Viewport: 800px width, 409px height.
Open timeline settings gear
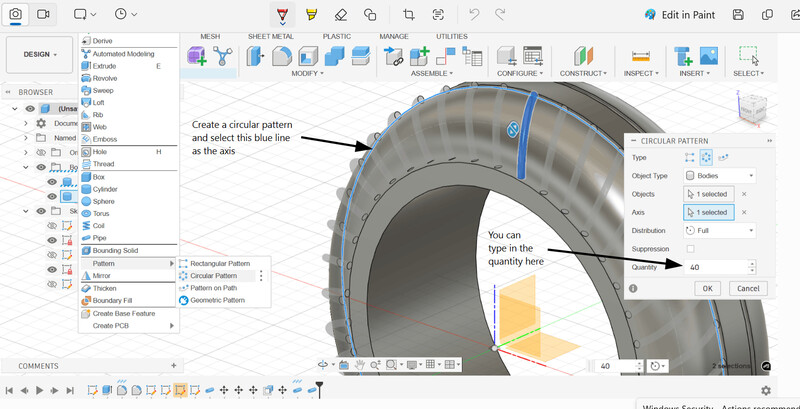[766, 390]
